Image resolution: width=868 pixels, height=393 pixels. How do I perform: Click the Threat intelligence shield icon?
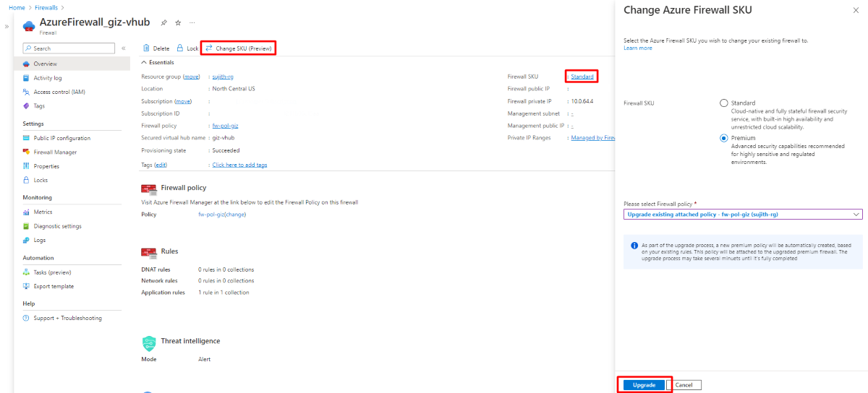tap(149, 342)
